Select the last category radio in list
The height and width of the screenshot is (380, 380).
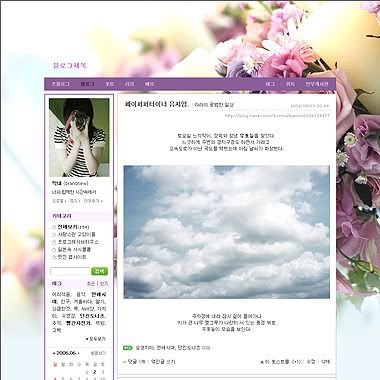[54, 257]
